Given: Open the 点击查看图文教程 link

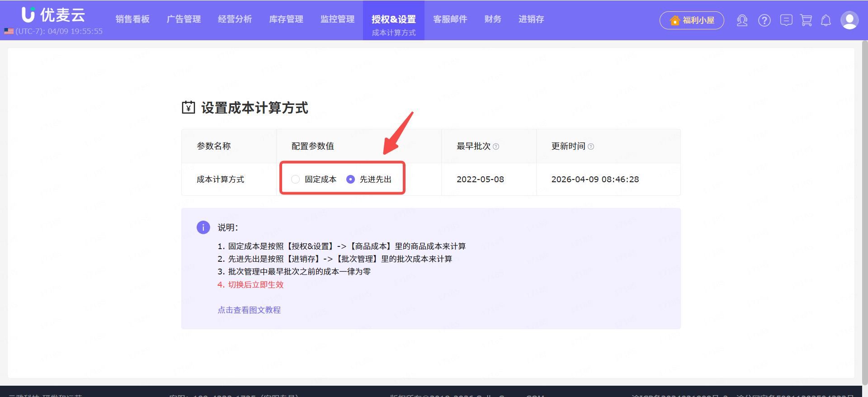Looking at the screenshot, I should click(x=249, y=310).
